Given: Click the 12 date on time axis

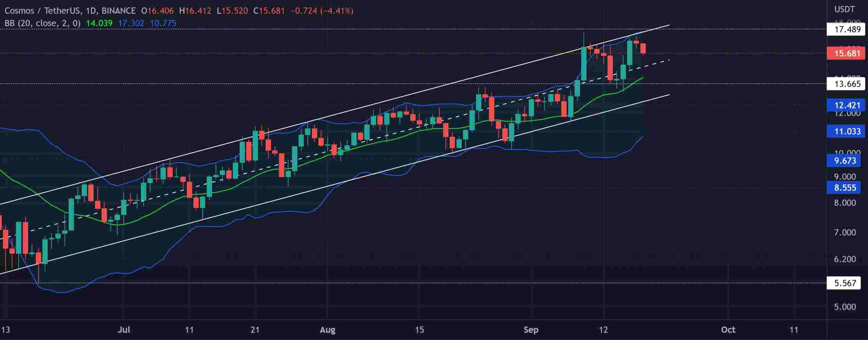Looking at the screenshot, I should [603, 330].
